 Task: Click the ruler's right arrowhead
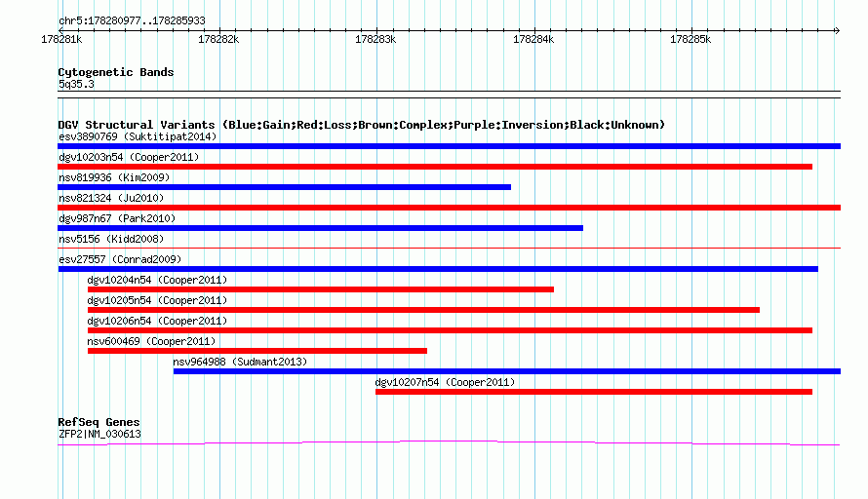pos(837,30)
